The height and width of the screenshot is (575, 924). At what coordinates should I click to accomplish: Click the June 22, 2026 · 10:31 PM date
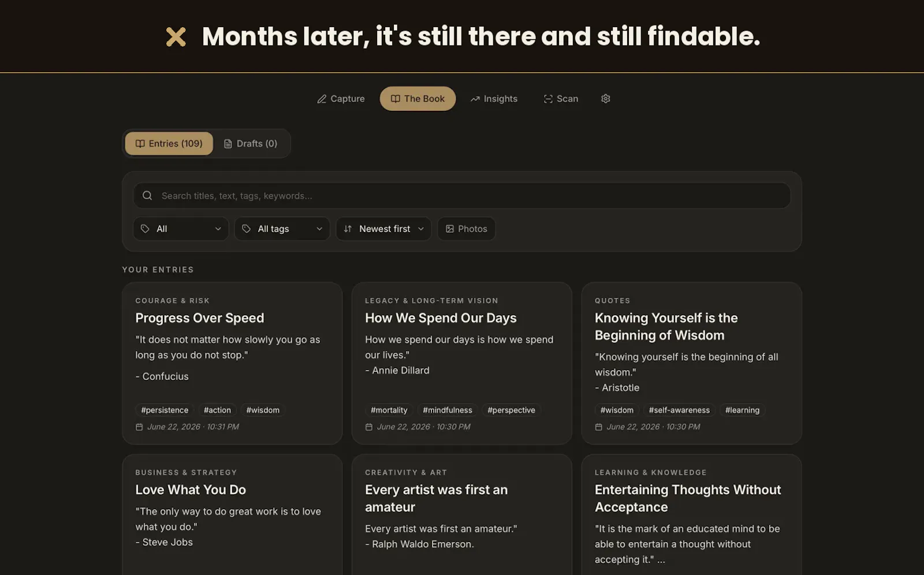193,427
